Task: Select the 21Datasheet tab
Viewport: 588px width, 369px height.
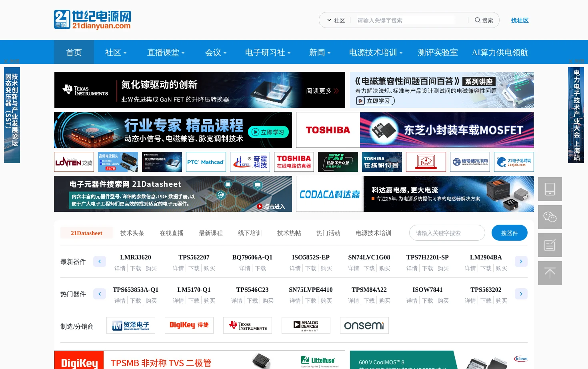Action: [x=86, y=233]
